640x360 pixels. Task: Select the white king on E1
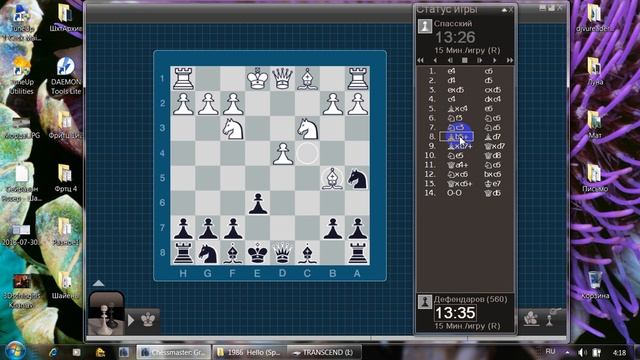(x=258, y=78)
